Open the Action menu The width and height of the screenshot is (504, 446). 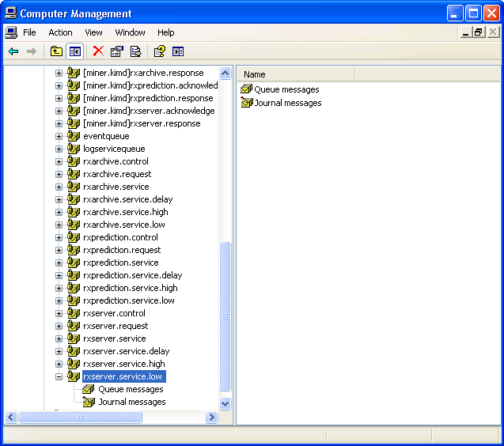coord(60,32)
